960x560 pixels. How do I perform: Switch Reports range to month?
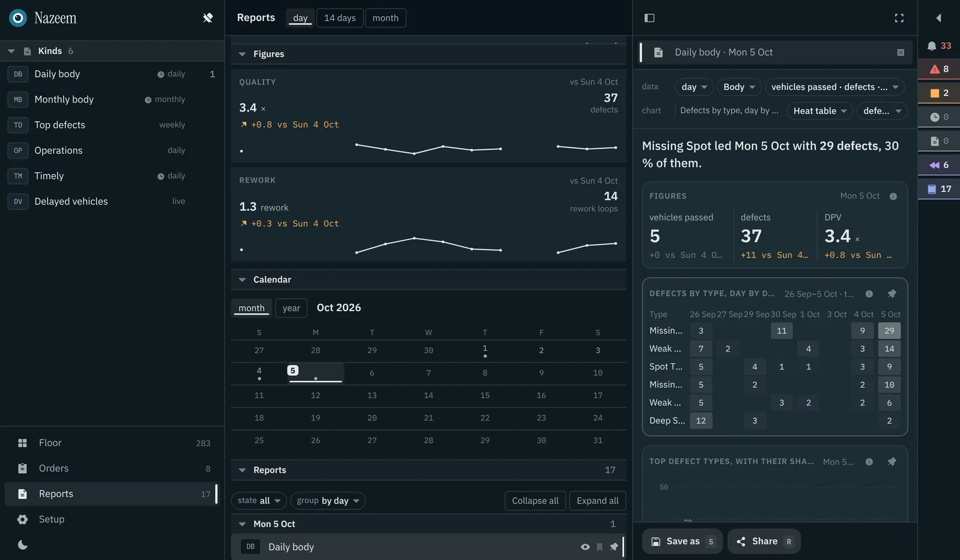pos(385,18)
